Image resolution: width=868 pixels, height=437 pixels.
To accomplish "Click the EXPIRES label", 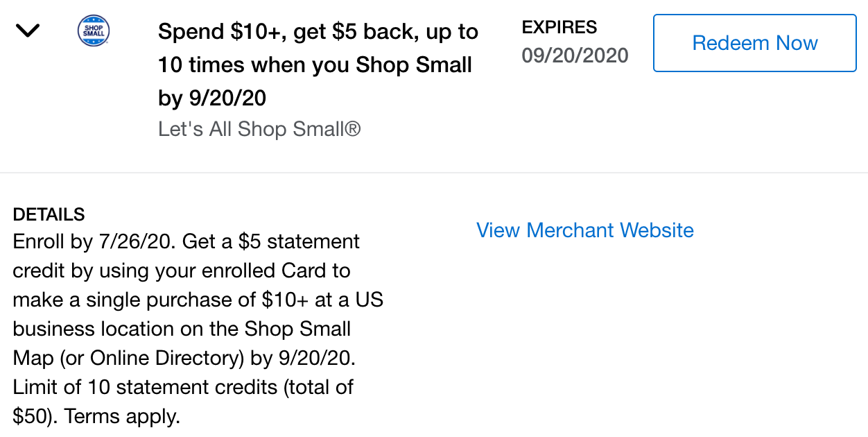I will 559,27.
